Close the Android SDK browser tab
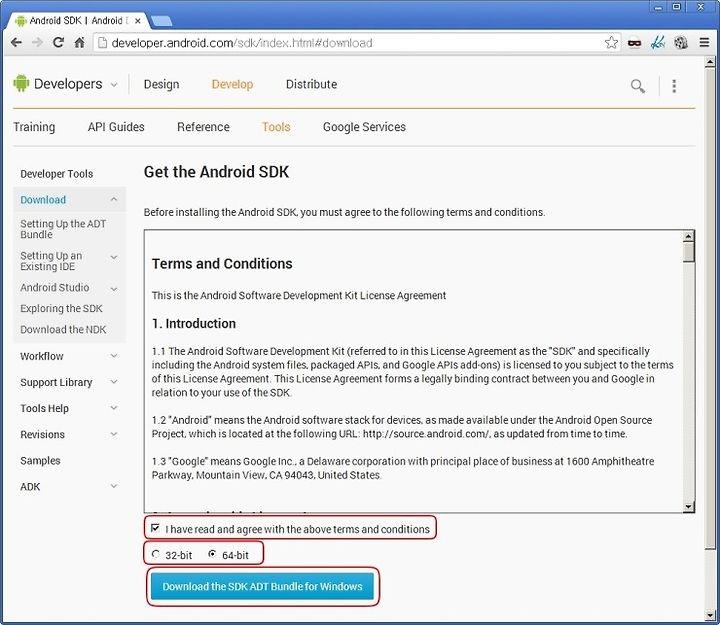 point(137,21)
